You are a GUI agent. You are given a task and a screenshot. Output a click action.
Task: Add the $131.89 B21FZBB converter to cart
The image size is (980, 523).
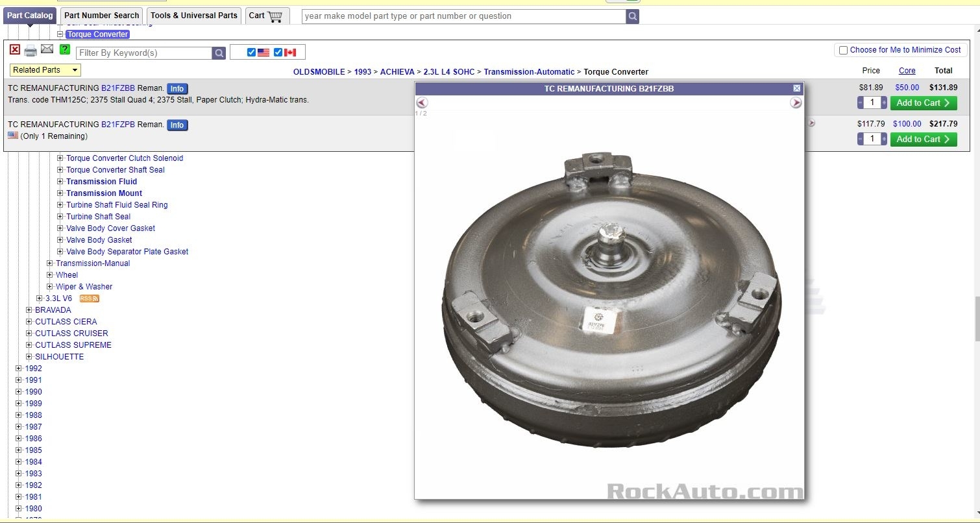pyautogui.click(x=924, y=103)
